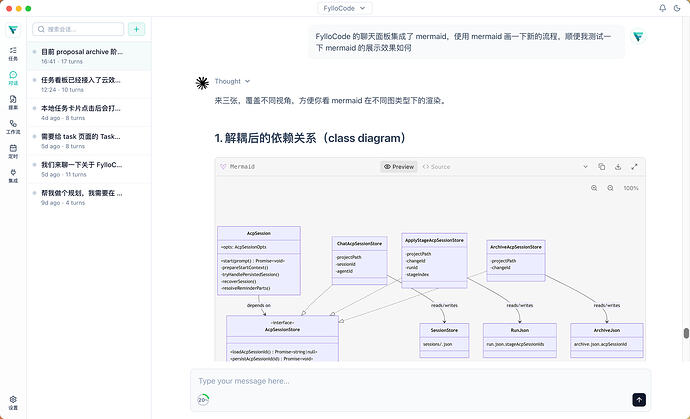Click the user message bubble text

(x=463, y=42)
